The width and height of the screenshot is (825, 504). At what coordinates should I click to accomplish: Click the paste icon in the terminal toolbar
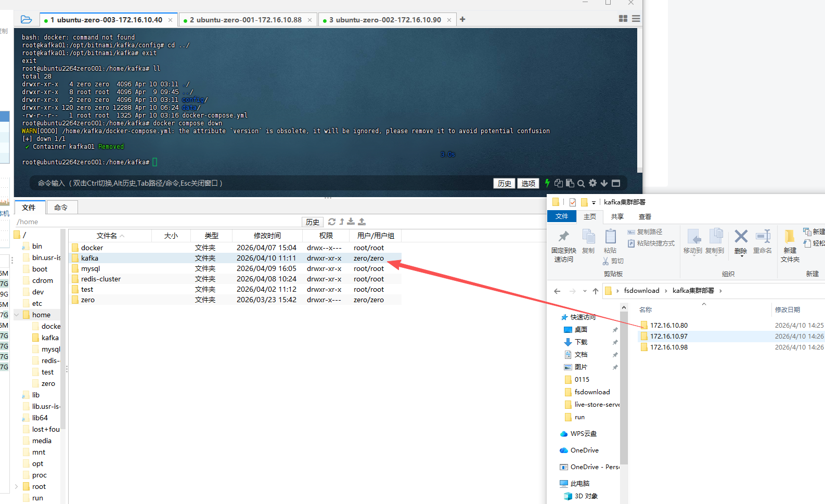(x=570, y=183)
